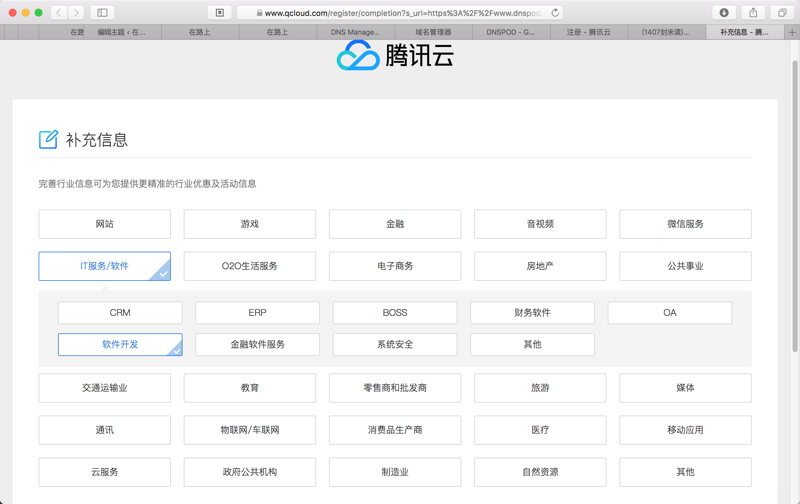The height and width of the screenshot is (504, 800).
Task: Select the 网站 industry option
Action: pos(105,224)
